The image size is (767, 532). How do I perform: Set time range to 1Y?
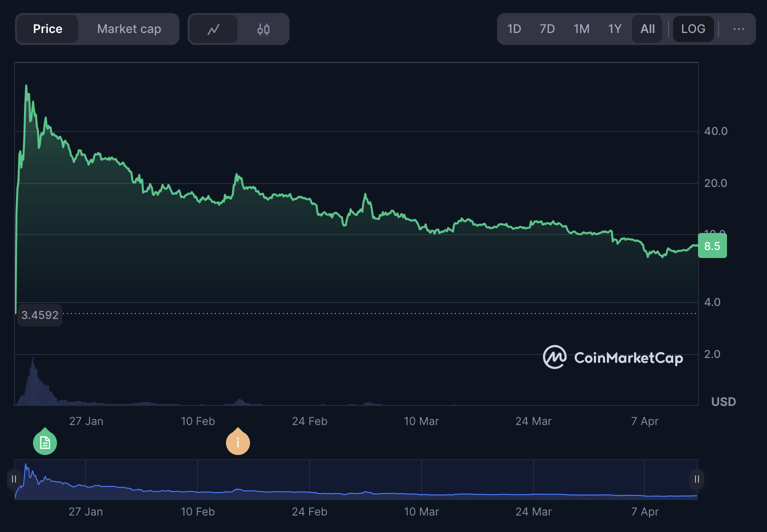615,29
